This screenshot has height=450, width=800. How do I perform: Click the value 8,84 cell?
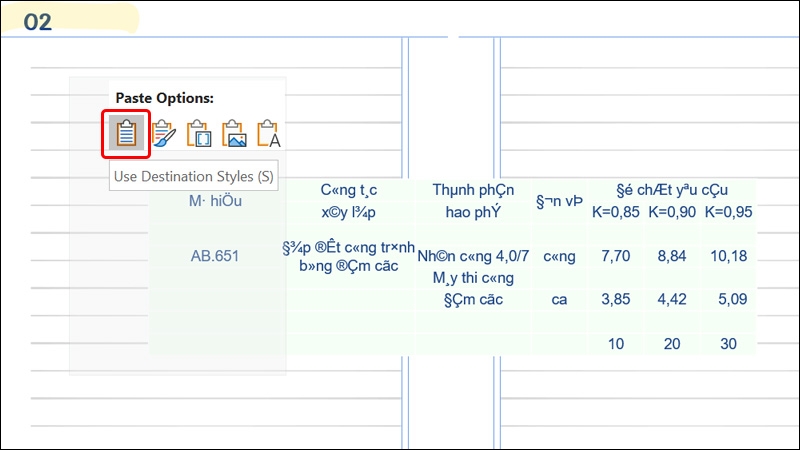click(672, 256)
